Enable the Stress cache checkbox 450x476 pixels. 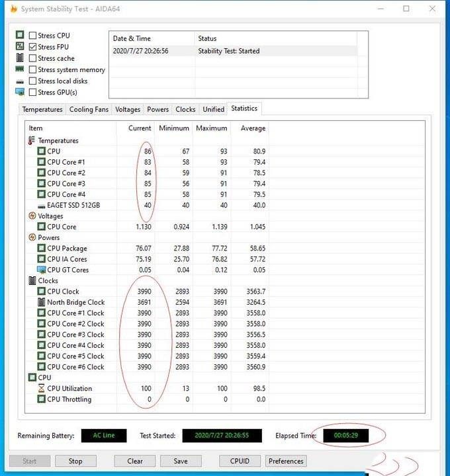tap(32, 58)
